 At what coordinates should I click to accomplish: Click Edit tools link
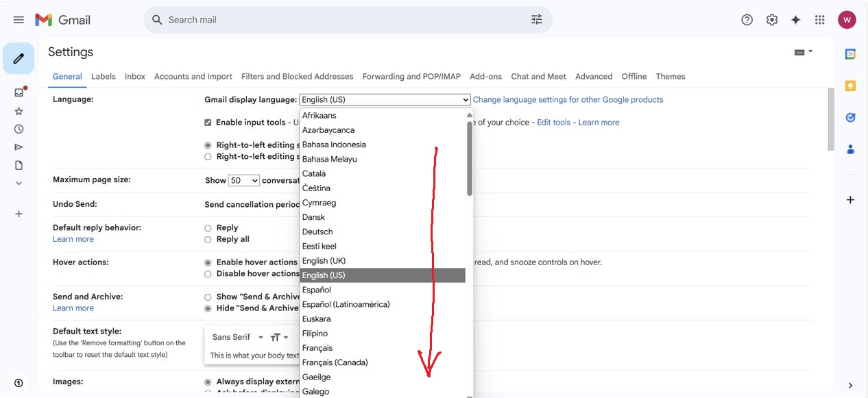tap(554, 123)
